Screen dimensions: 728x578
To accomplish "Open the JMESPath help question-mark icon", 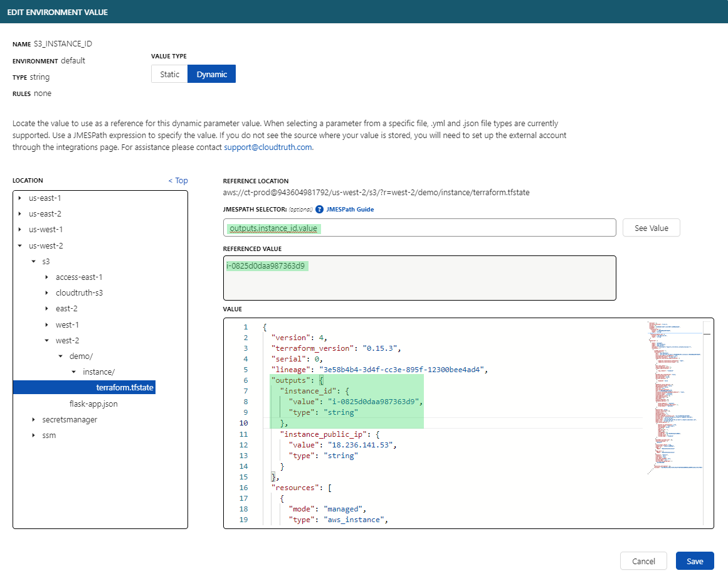I will (x=319, y=210).
